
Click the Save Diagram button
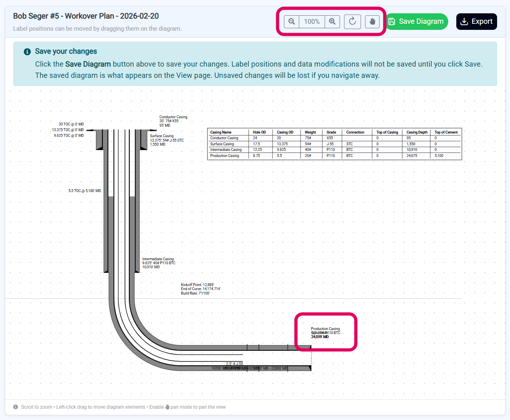click(x=417, y=21)
